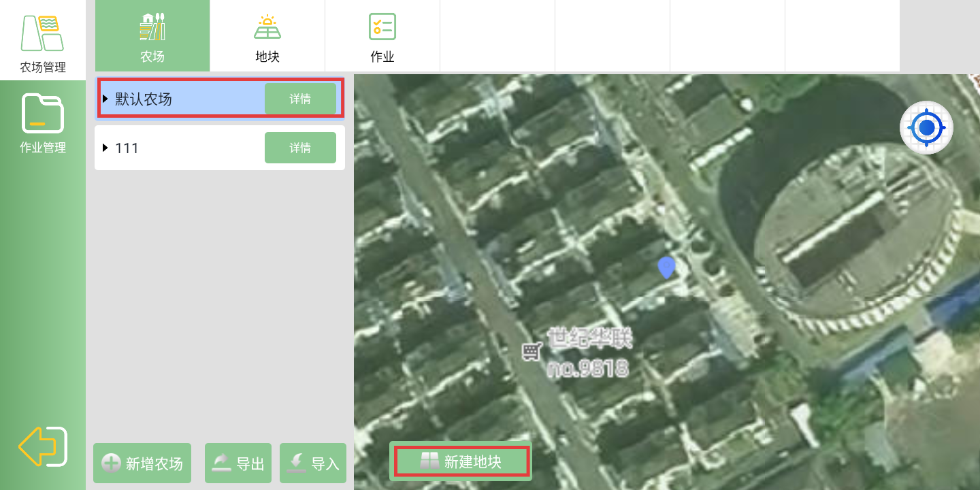
Task: Expand the 111 farm tree arrow
Action: 105,148
